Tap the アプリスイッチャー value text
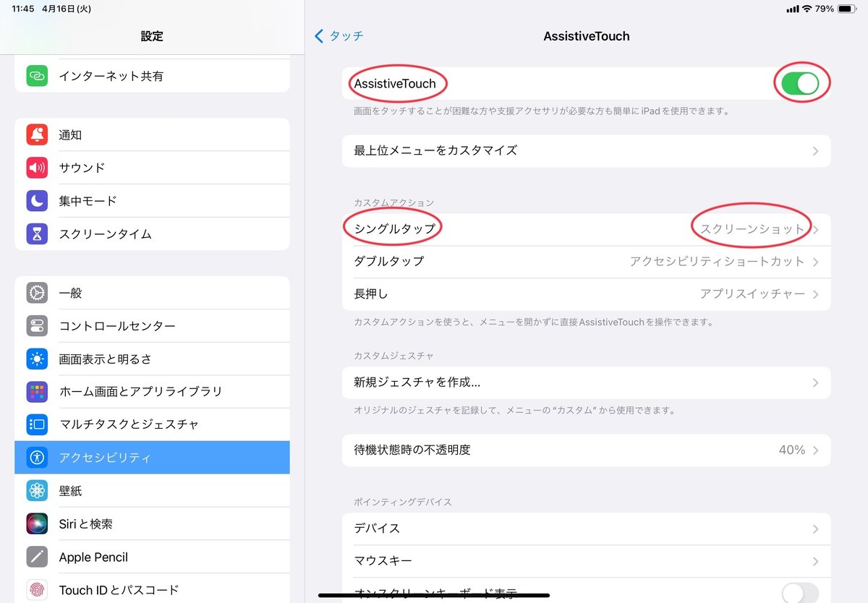 [x=752, y=294]
